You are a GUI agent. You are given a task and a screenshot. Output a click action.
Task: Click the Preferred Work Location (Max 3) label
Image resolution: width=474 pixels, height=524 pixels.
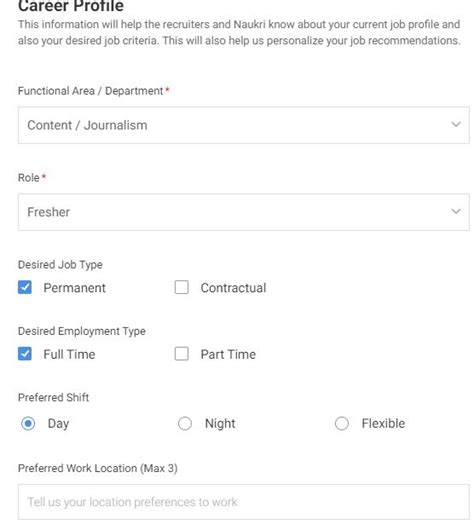tap(98, 468)
